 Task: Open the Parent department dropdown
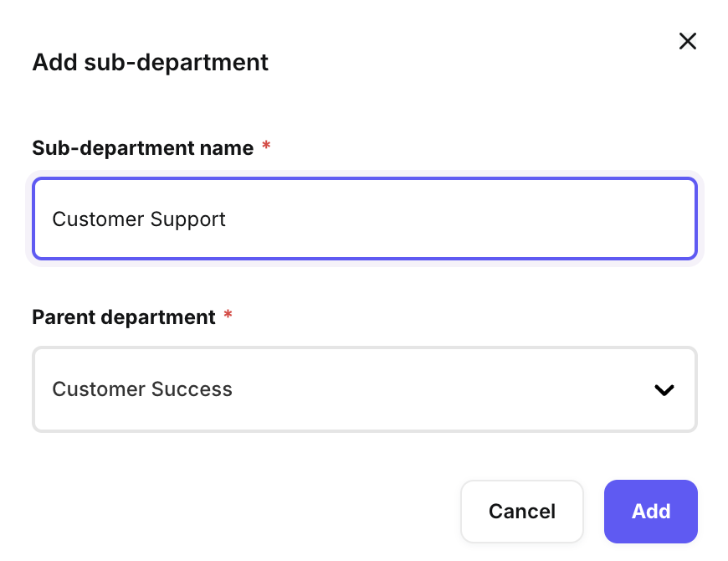[364, 389]
